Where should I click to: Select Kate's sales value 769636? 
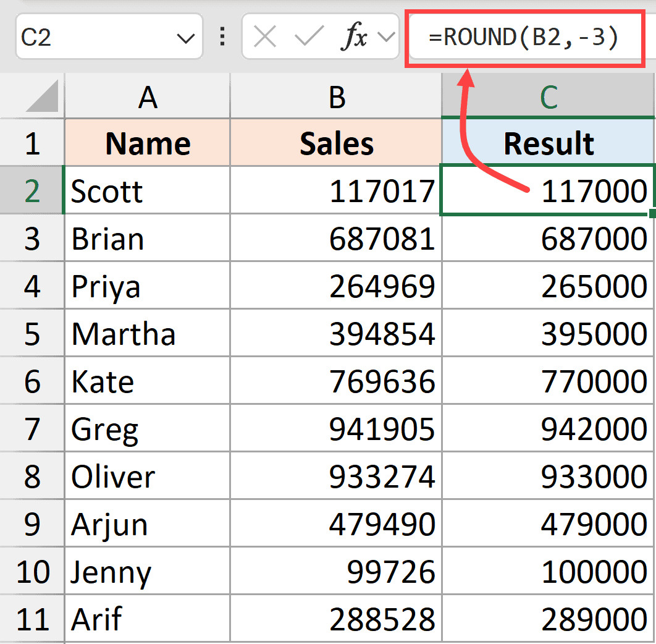pyautogui.click(x=337, y=382)
